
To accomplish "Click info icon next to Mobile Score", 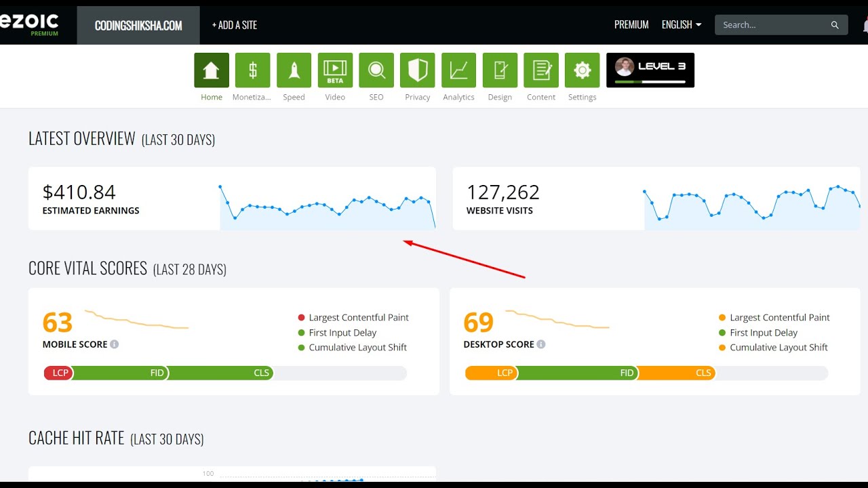I will (115, 344).
